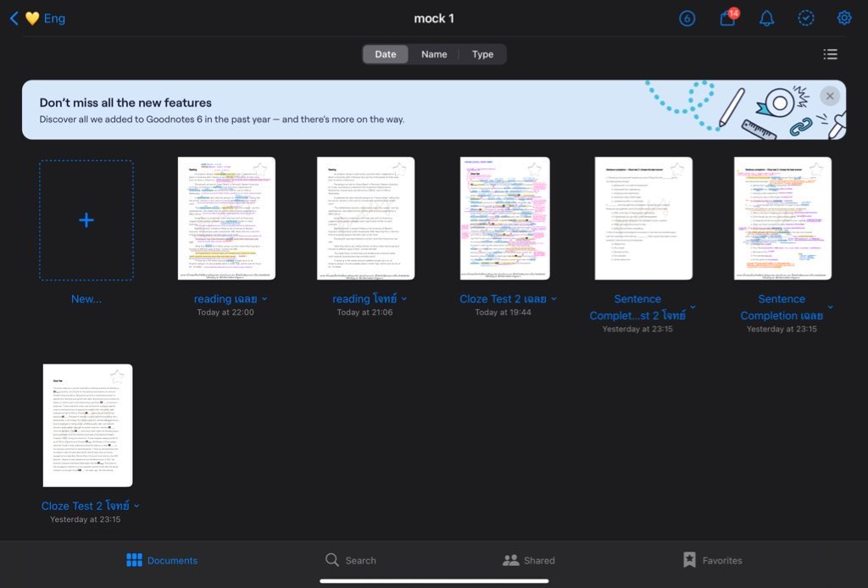
Task: Open the reading เฉลย thumbnail
Action: pos(226,218)
